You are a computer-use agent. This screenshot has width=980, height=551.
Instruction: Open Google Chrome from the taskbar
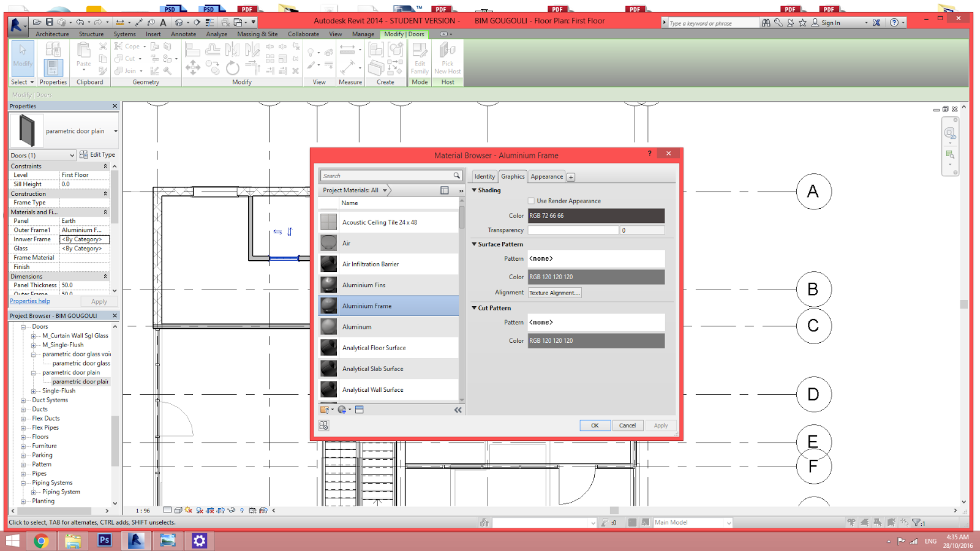(41, 541)
